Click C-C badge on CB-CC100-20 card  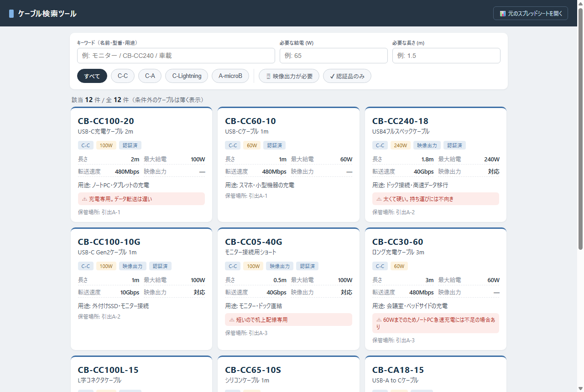tap(86, 145)
